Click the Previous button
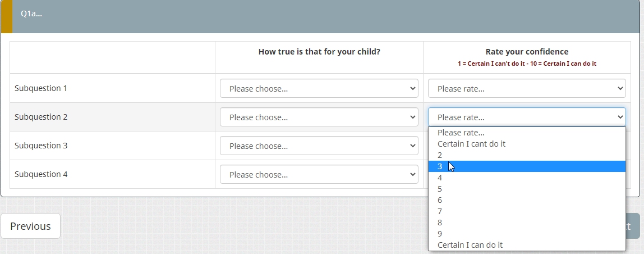The height and width of the screenshot is (254, 644). click(30, 226)
